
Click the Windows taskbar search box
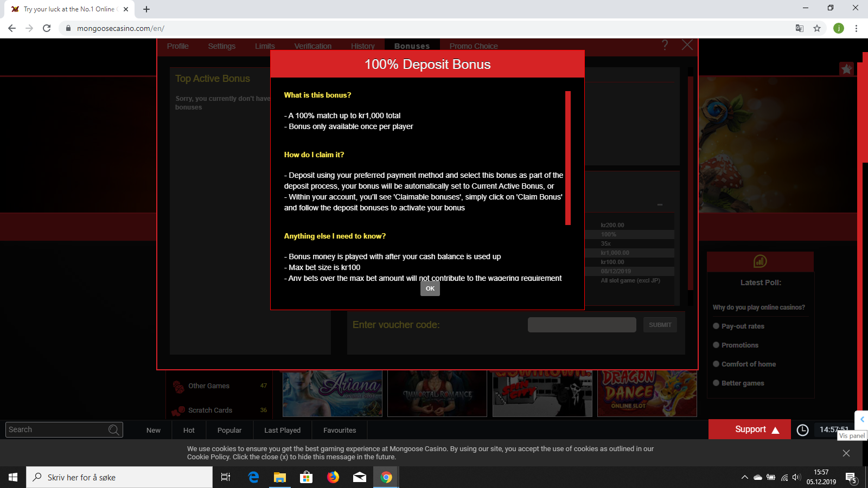pyautogui.click(x=119, y=477)
